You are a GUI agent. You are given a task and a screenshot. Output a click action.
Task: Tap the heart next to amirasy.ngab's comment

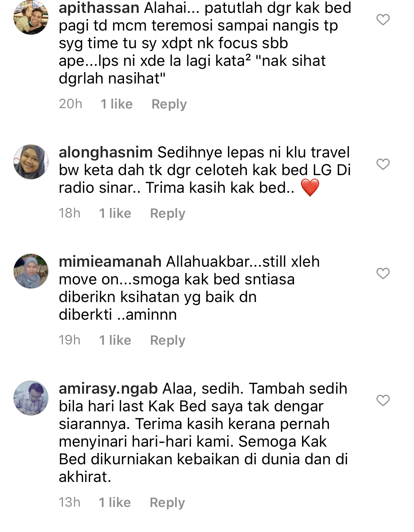(x=383, y=400)
